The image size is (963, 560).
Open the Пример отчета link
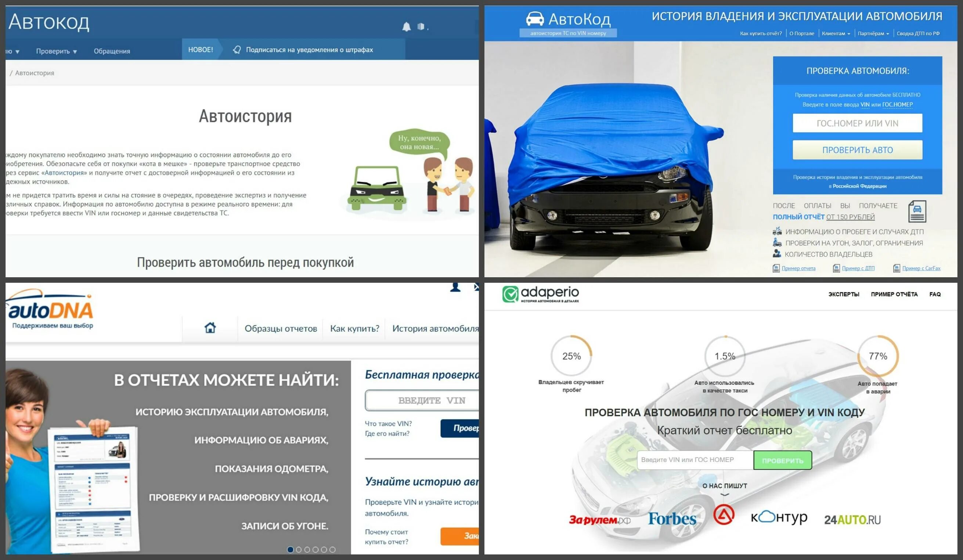(798, 268)
